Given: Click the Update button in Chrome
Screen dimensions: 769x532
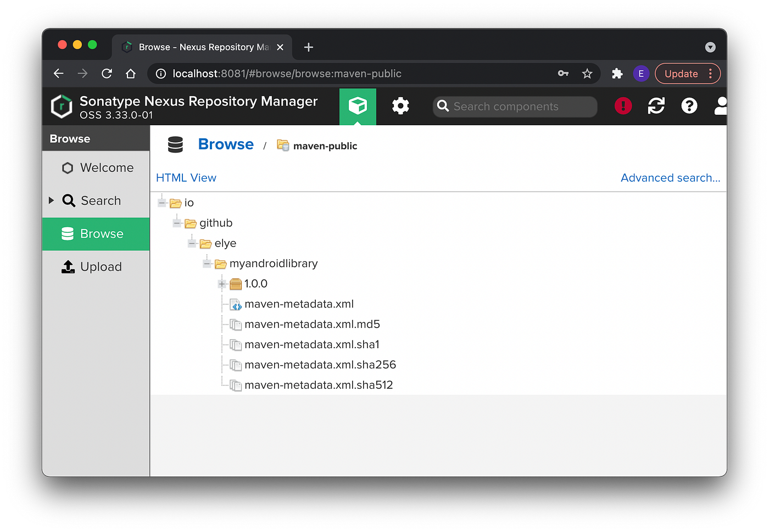Looking at the screenshot, I should tap(681, 73).
